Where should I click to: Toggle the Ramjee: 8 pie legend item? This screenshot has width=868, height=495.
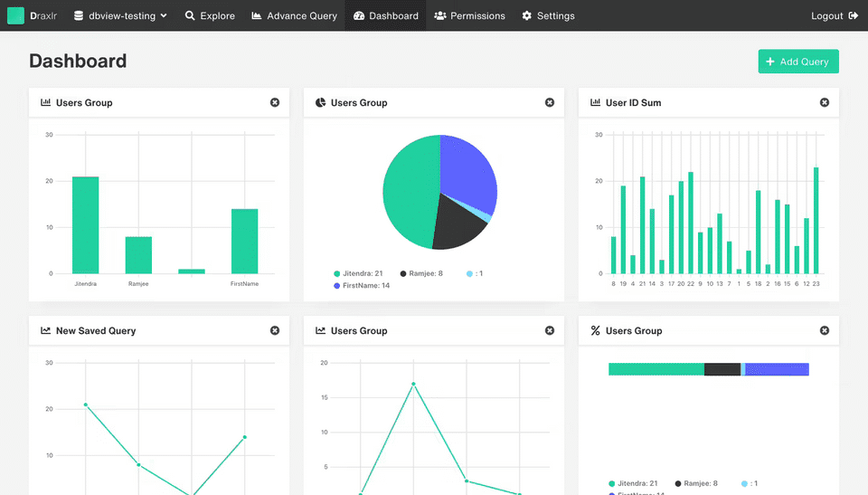pyautogui.click(x=421, y=273)
